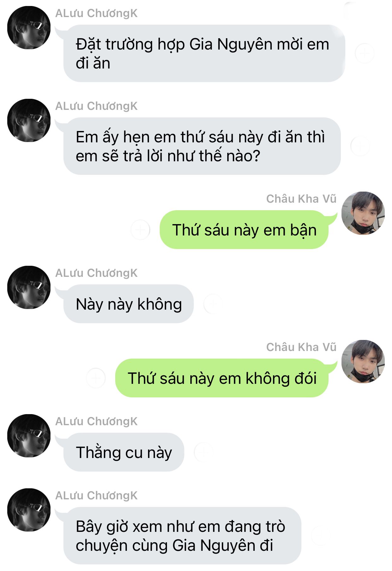This screenshot has width=392, height=571.
Task: Select the "Này này không" message bubble
Action: tap(128, 304)
